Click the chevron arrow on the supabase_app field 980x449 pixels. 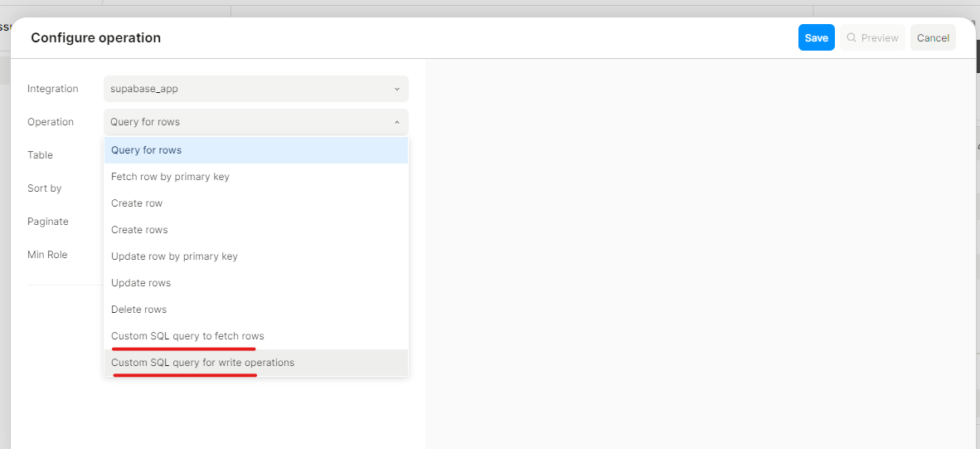[396, 89]
